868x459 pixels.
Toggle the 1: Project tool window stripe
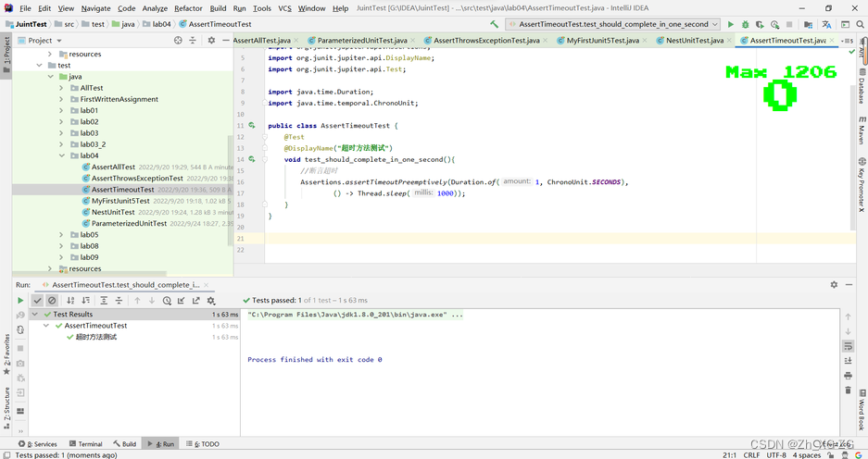tap(6, 55)
